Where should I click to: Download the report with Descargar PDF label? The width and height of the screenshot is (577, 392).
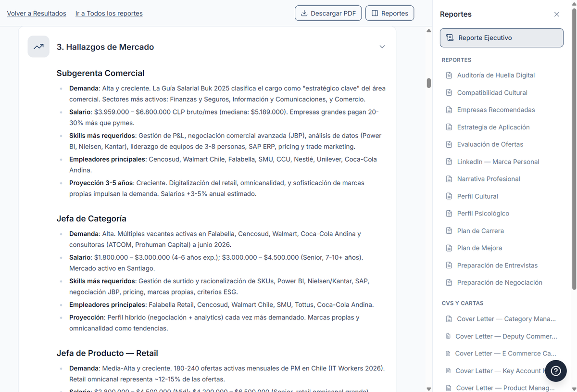(x=333, y=13)
